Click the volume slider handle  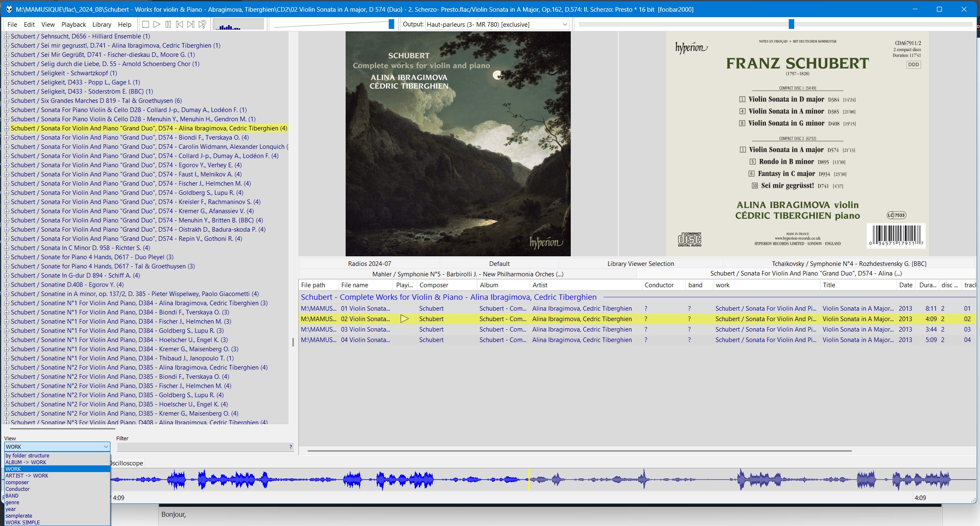point(391,24)
